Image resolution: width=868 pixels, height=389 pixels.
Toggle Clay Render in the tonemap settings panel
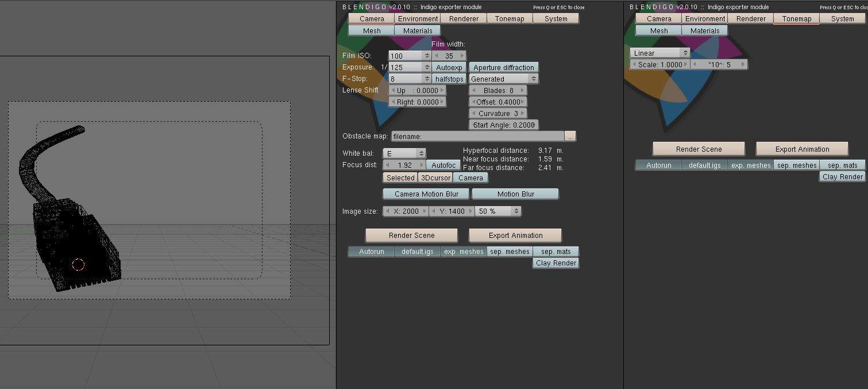click(x=842, y=176)
